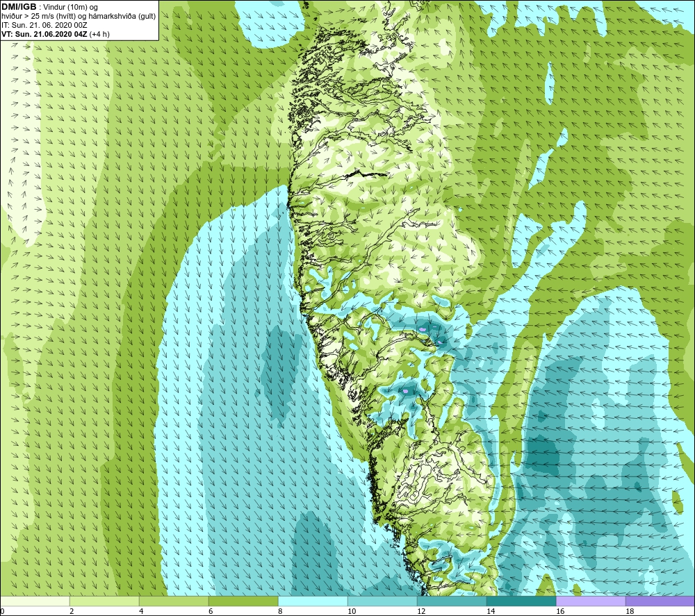Click the 10–12 m/s light teal swatch
This screenshot has height=616, width=695.
tap(382, 601)
